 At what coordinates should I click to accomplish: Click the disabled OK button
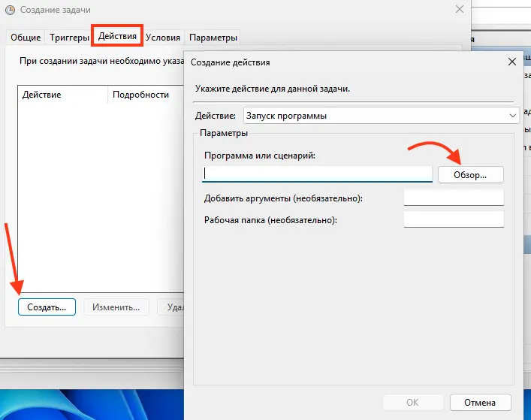(412, 403)
